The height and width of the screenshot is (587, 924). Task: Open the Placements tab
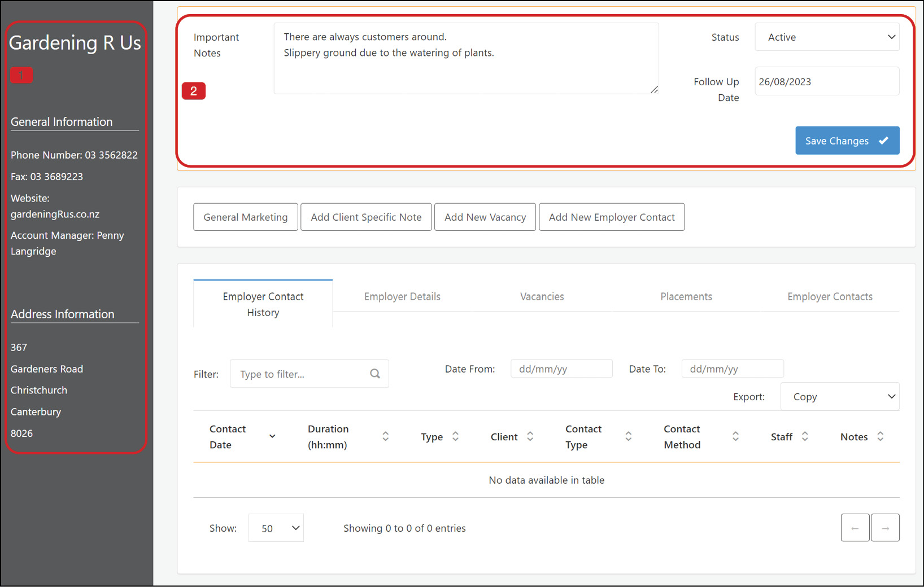(x=686, y=296)
